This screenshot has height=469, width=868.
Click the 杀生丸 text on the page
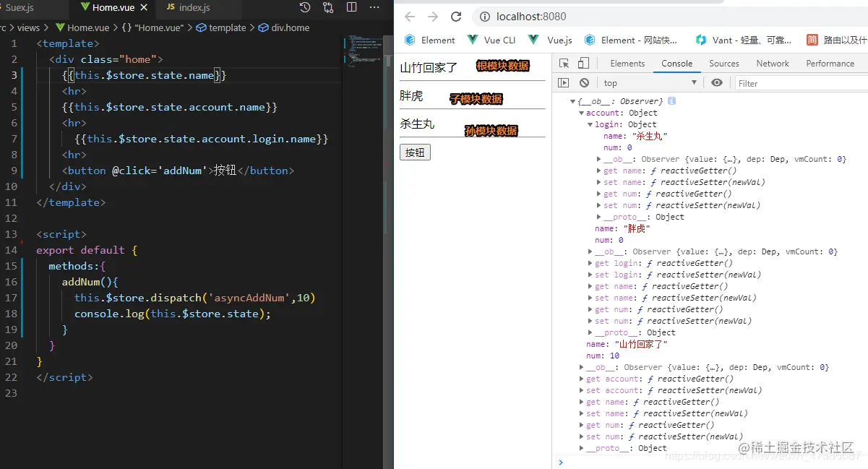pos(417,124)
